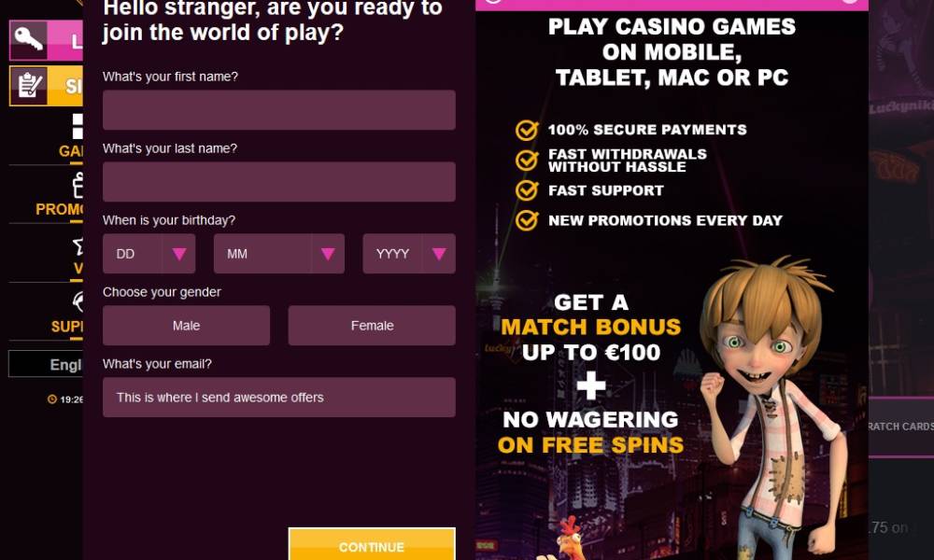This screenshot has width=934, height=560.
Task: Click the key login icon
Action: (29, 40)
